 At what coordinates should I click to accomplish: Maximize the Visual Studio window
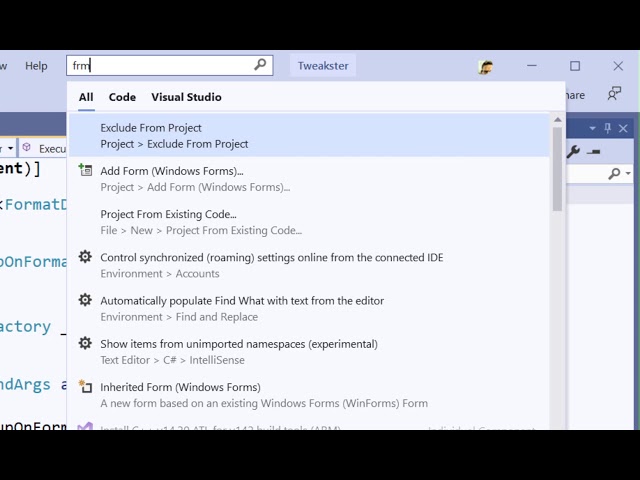tap(575, 66)
